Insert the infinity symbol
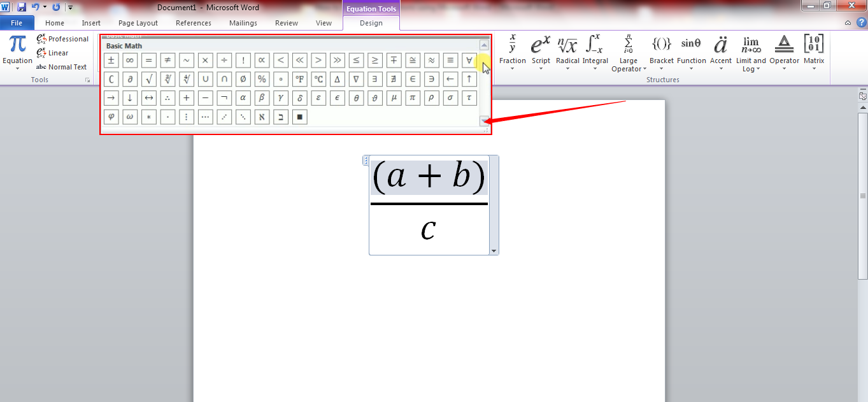The image size is (868, 402). [x=129, y=60]
